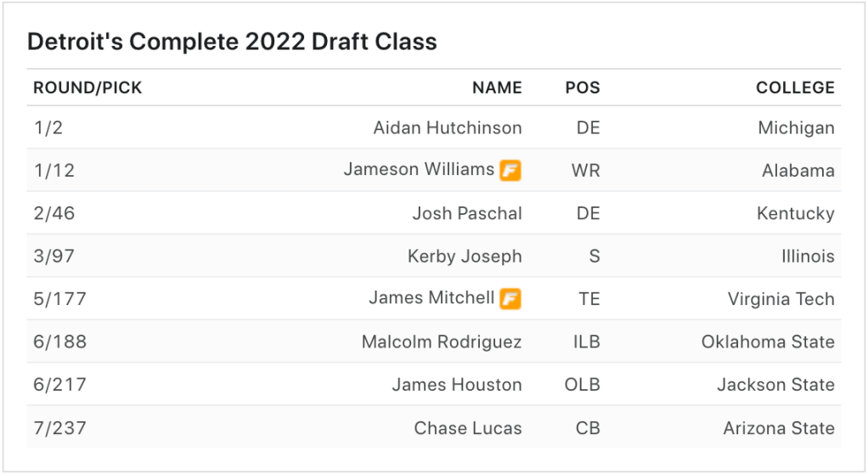This screenshot has height=474, width=868.
Task: Select Jameson Williams name text
Action: (419, 170)
